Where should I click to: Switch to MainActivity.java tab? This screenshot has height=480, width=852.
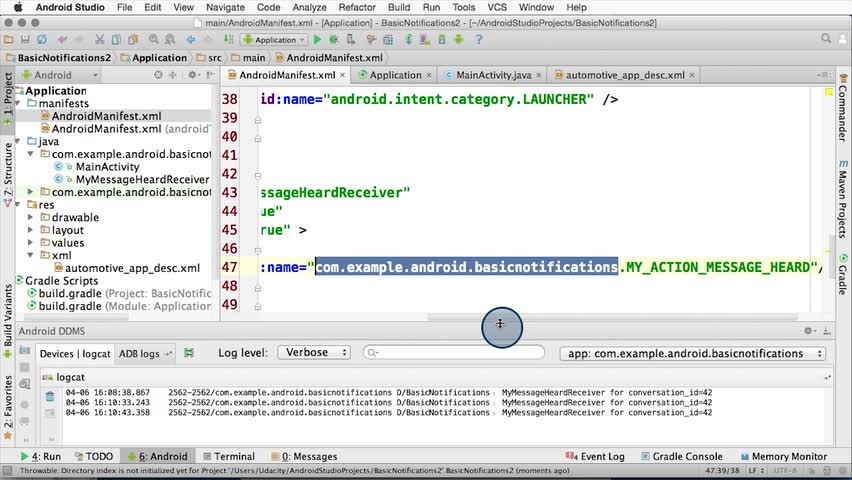(493, 75)
